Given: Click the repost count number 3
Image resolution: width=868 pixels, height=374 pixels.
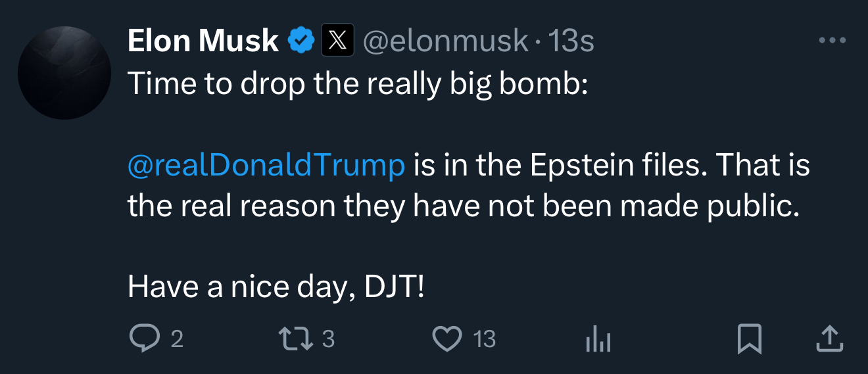Looking at the screenshot, I should pyautogui.click(x=329, y=339).
